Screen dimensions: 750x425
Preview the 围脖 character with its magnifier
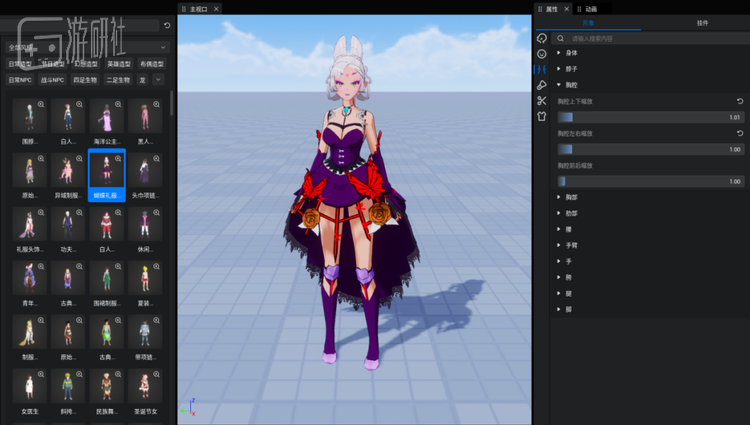[x=41, y=104]
